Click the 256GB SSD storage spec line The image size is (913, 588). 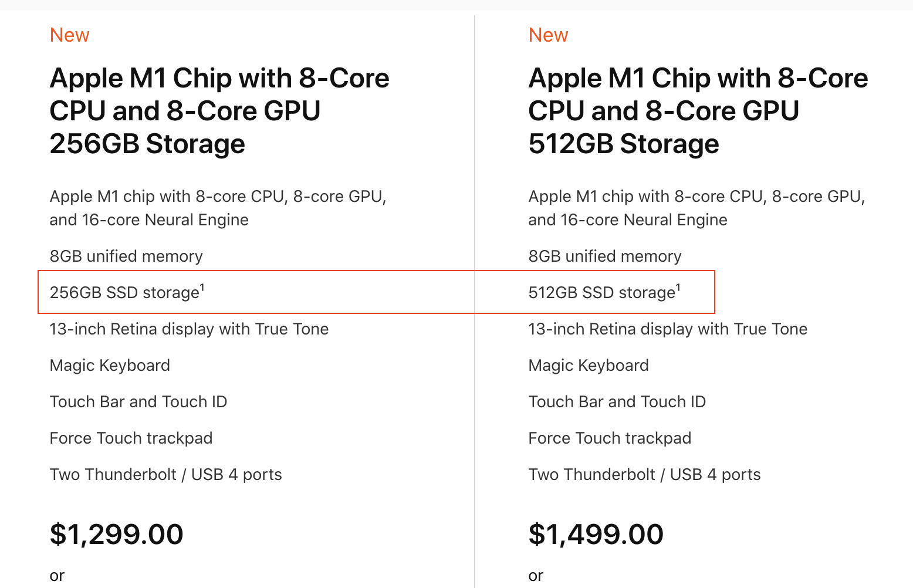(124, 293)
